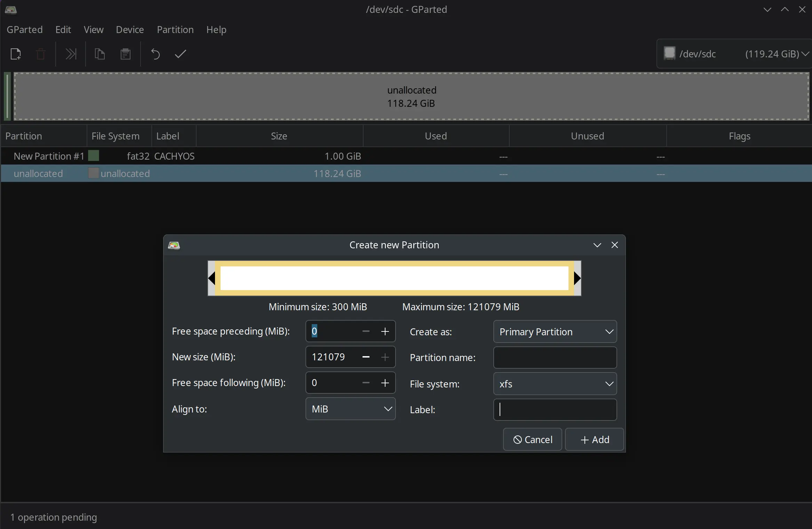Decrease Free space preceding with minus
The height and width of the screenshot is (529, 812).
pyautogui.click(x=366, y=331)
